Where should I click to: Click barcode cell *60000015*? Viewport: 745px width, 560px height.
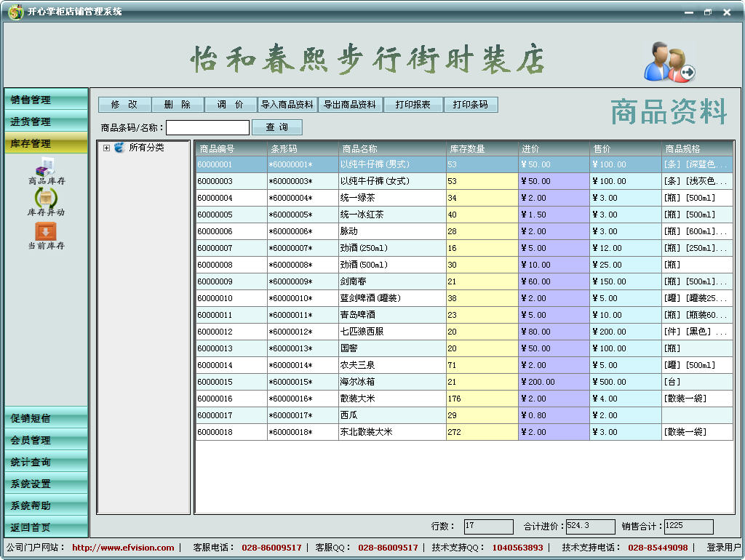pyautogui.click(x=303, y=381)
